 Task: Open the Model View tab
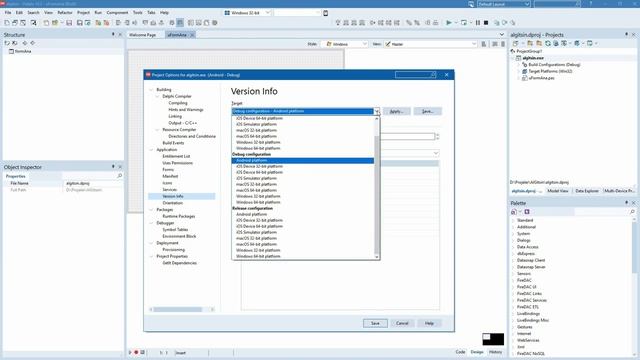point(558,191)
